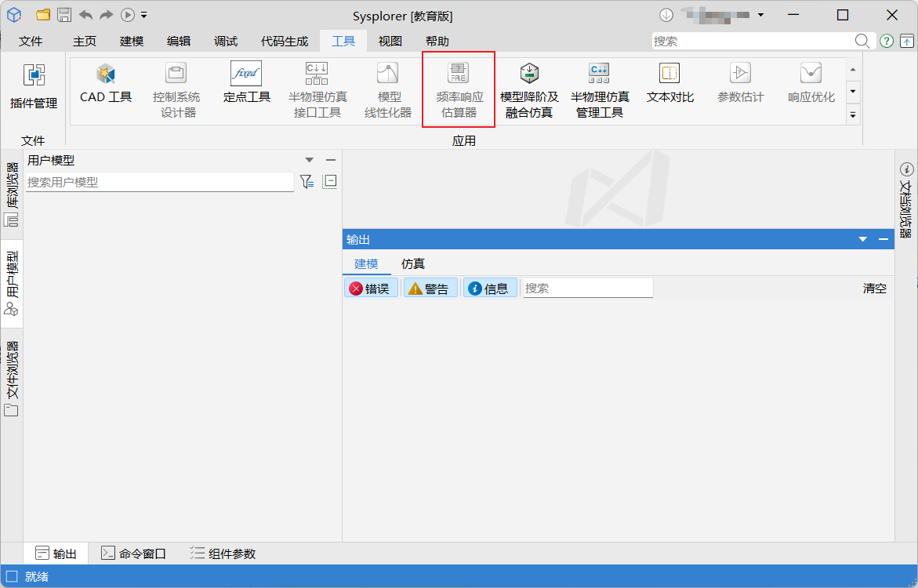Focus the top 搜索 search field
This screenshot has height=588, width=918.
[753, 41]
